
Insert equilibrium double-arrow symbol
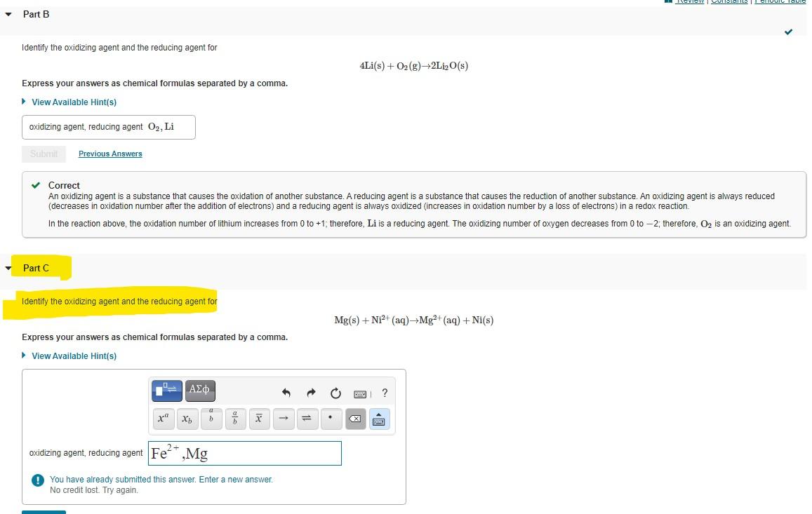307,419
